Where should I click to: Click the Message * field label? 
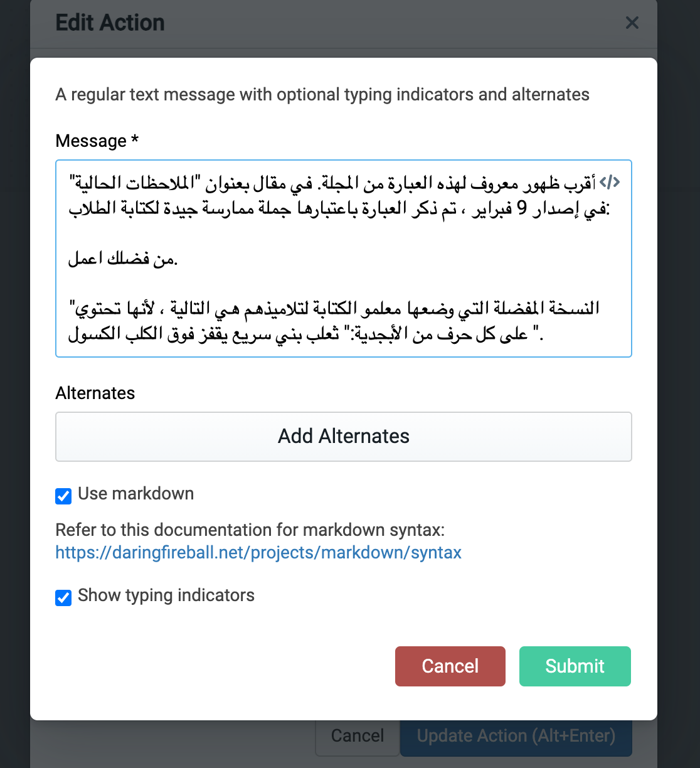(x=97, y=141)
